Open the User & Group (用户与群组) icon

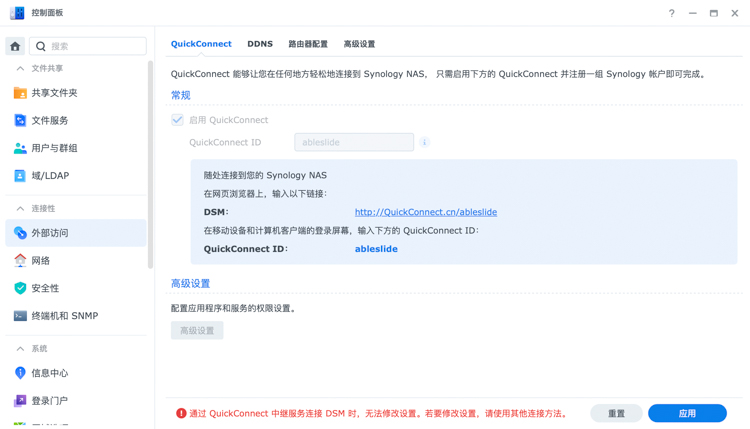pos(20,148)
